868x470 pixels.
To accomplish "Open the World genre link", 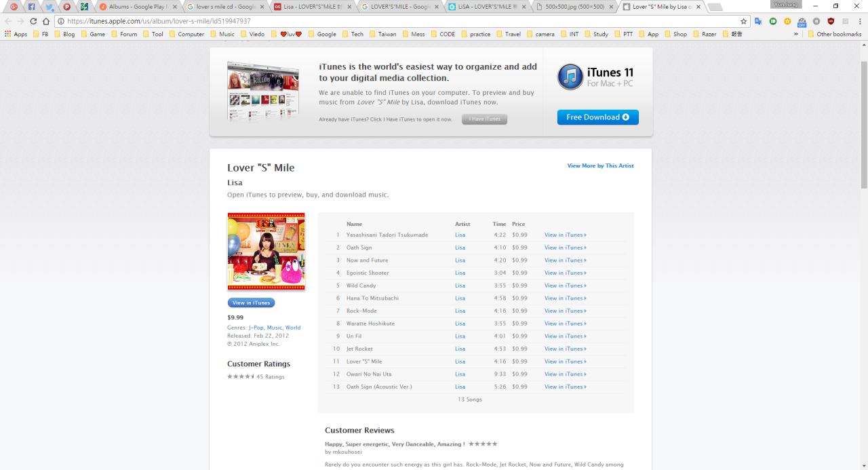I will [x=293, y=328].
